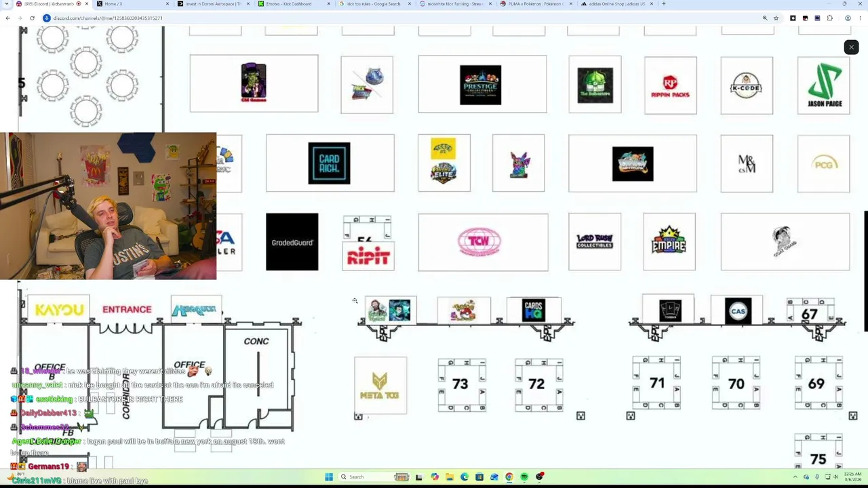
Task: Click the CAS booth logo
Action: (x=738, y=311)
